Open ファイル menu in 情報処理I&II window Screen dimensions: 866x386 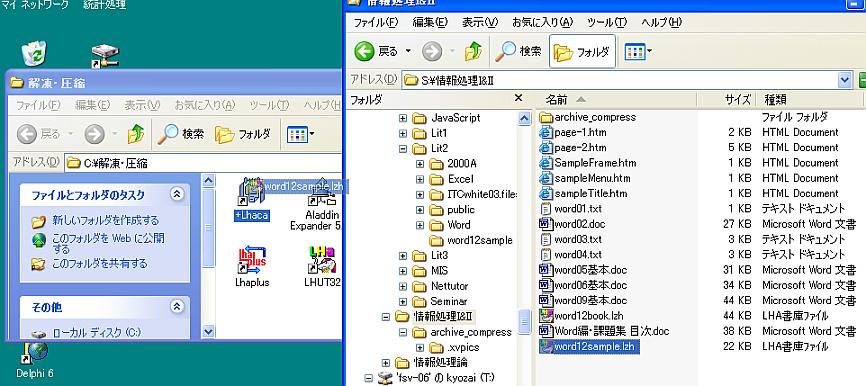[x=376, y=23]
